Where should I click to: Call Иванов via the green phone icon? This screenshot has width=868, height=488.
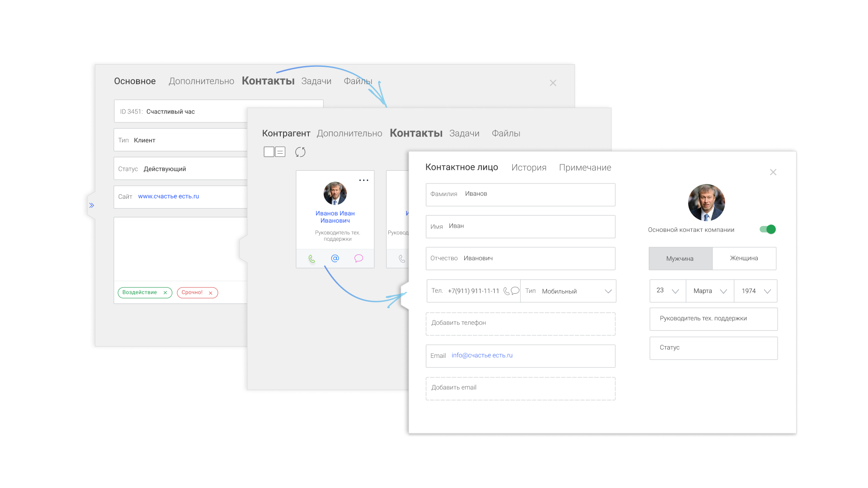(x=311, y=258)
